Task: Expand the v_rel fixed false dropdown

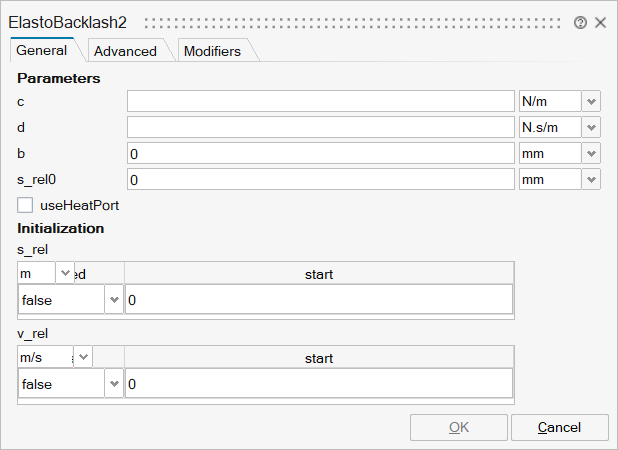Action: [x=113, y=384]
